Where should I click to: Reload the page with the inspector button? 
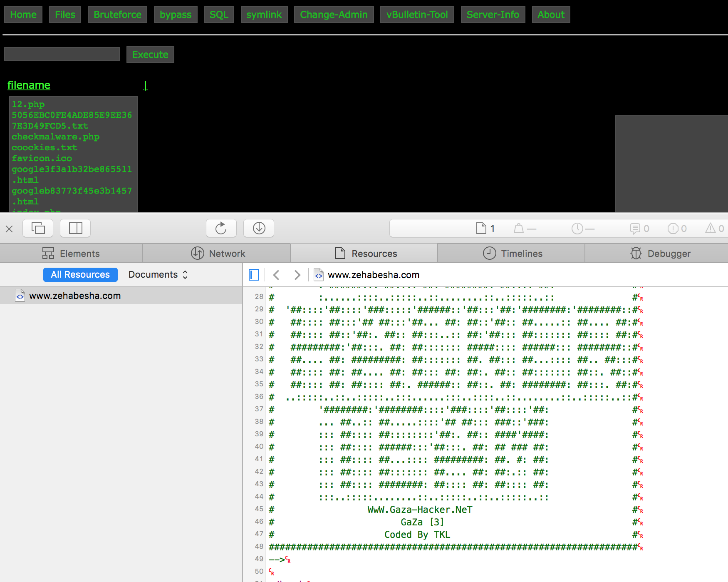point(221,228)
